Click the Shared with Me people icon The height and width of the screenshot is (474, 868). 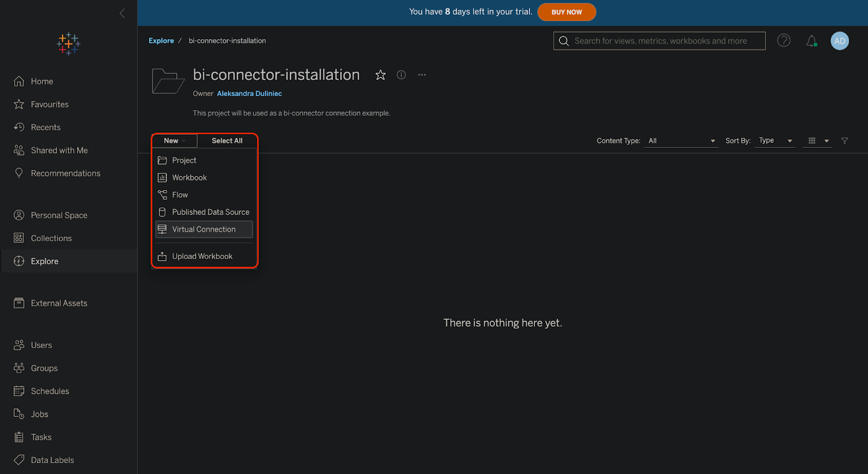(19, 150)
